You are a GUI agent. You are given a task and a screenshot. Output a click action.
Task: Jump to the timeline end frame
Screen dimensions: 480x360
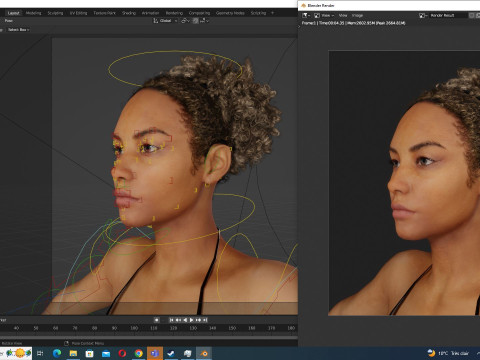[205, 320]
